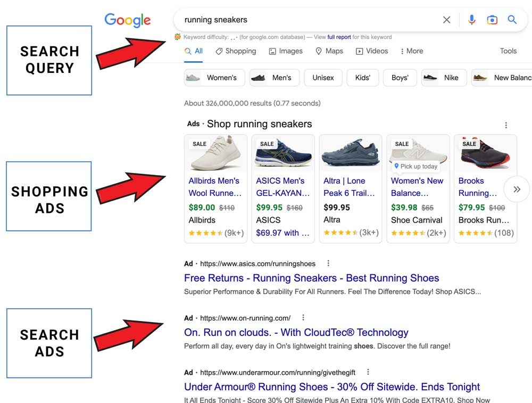
Task: Select the Unisex filter chip
Action: tap(323, 77)
